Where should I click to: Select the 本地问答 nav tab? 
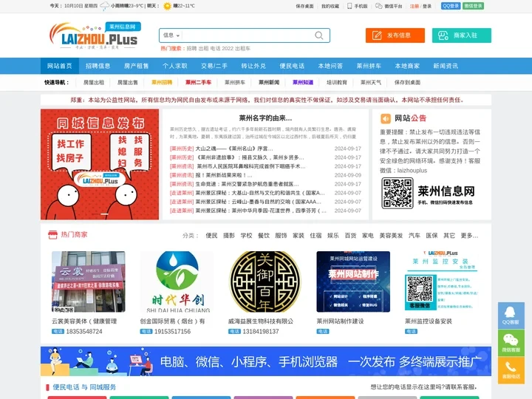pyautogui.click(x=330, y=66)
